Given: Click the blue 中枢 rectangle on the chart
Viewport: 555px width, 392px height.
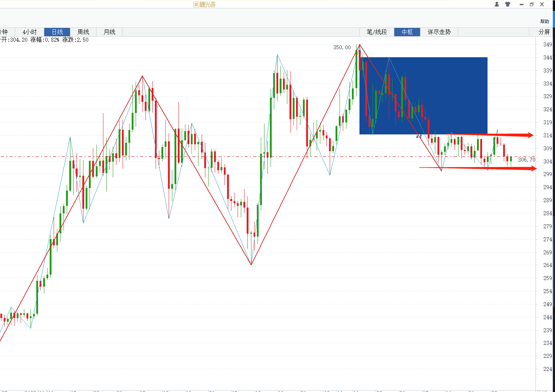Looking at the screenshot, I should click(x=423, y=96).
